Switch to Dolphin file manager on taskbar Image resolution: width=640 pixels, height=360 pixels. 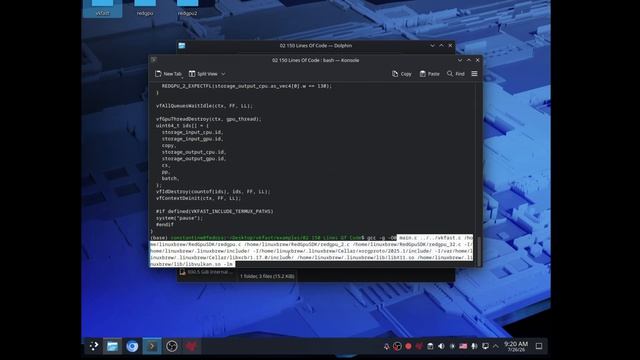click(112, 346)
